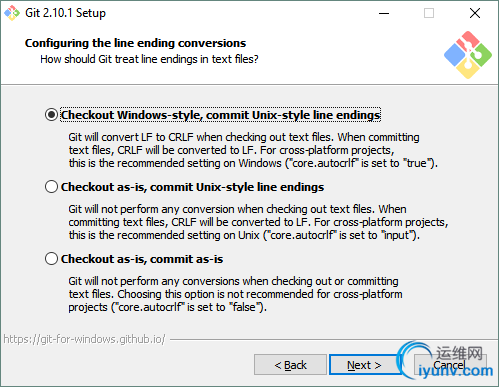Click the 'Checkout as-is, commit as-is' label text
The image size is (499, 387).
142,259
